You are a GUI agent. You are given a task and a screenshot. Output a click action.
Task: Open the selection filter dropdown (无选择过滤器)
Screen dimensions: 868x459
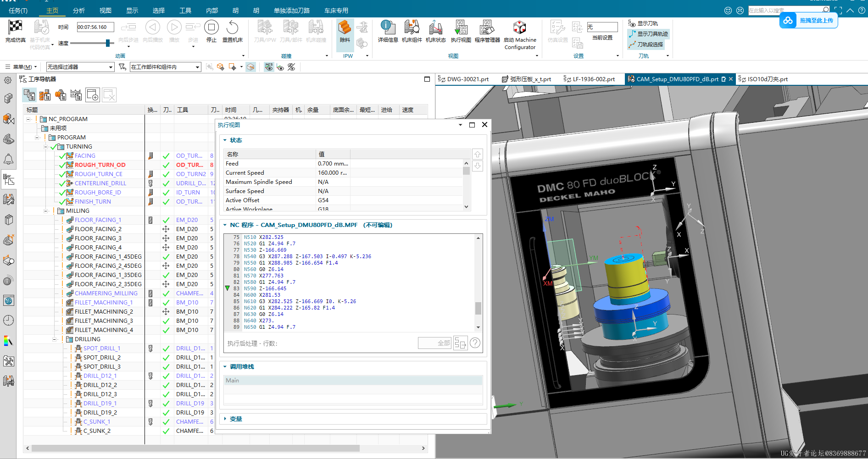pyautogui.click(x=80, y=67)
